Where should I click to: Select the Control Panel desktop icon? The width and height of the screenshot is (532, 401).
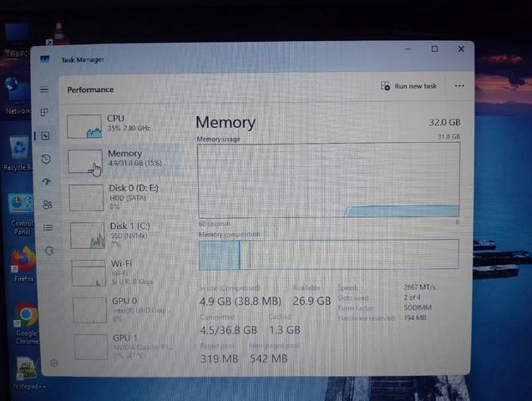(21, 215)
